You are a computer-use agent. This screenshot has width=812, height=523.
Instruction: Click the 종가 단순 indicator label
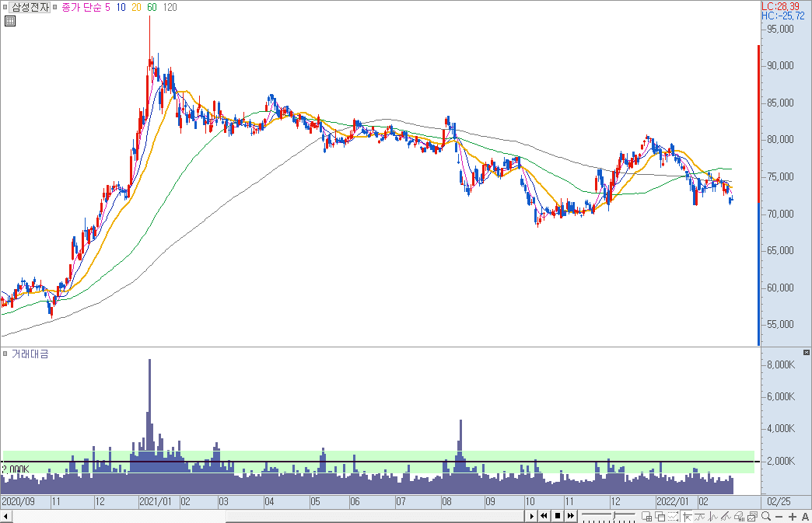tap(82, 7)
